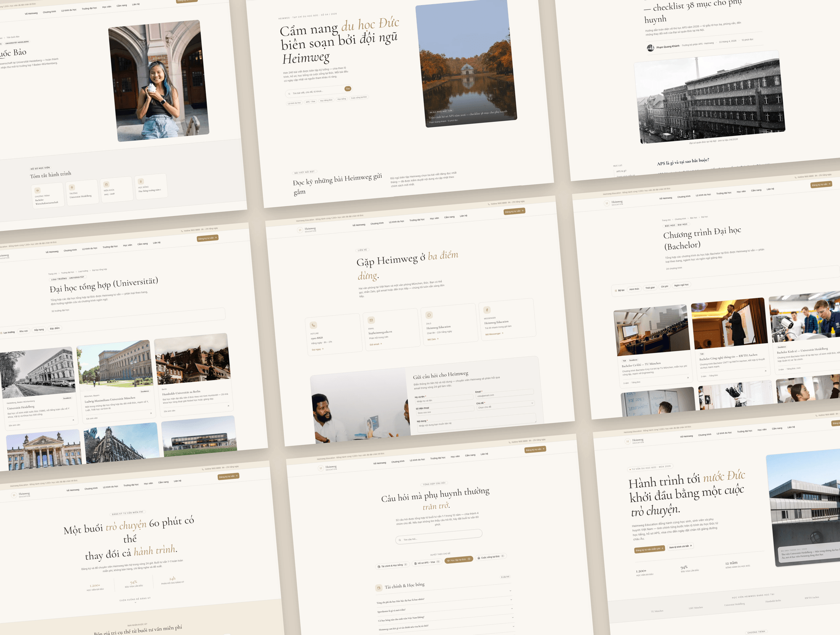The image size is (840, 635).
Task: Click the Heimweg logo on the FAQ page
Action: (327, 468)
